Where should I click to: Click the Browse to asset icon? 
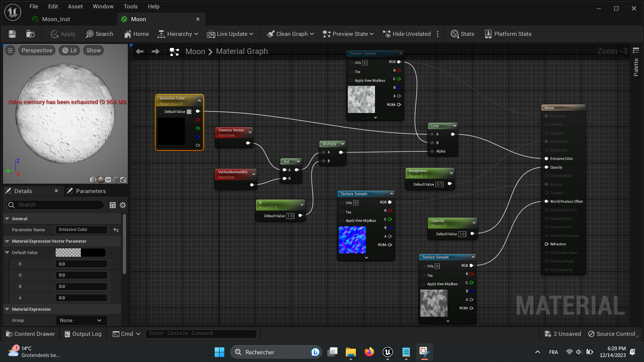click(x=31, y=34)
